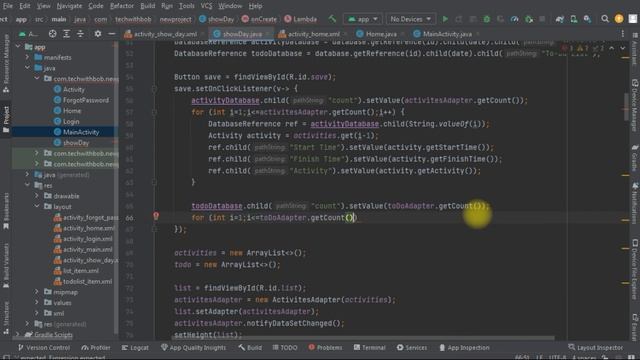Viewport: 640px width, 360px height.
Task: Click Collapse All icon in Project panel
Action: (80, 34)
